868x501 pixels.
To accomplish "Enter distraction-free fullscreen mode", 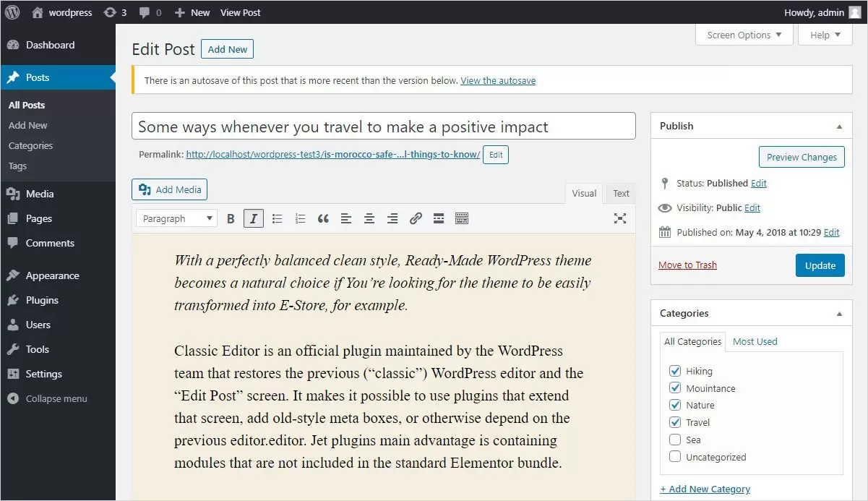I will click(x=620, y=218).
